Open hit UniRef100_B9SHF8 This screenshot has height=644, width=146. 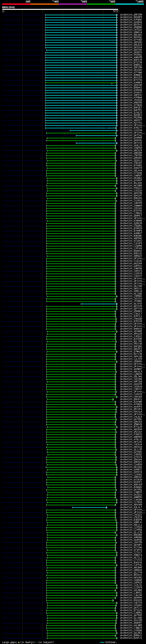pos(131,18)
